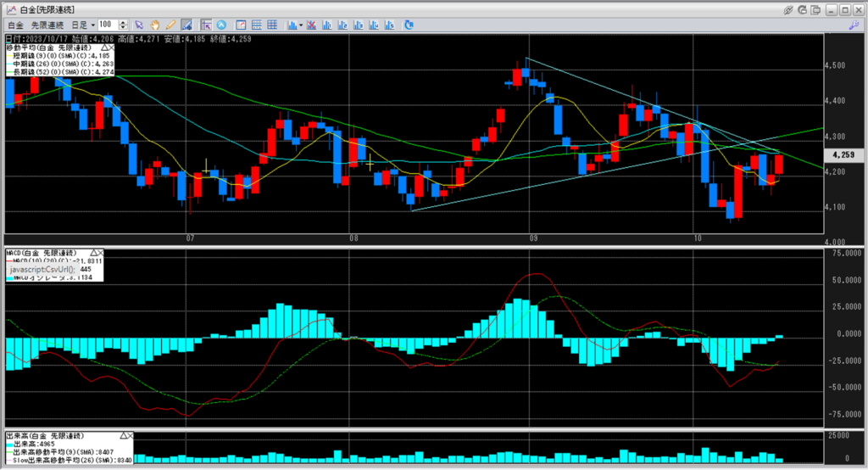Select chart template 5 icon

point(389,25)
